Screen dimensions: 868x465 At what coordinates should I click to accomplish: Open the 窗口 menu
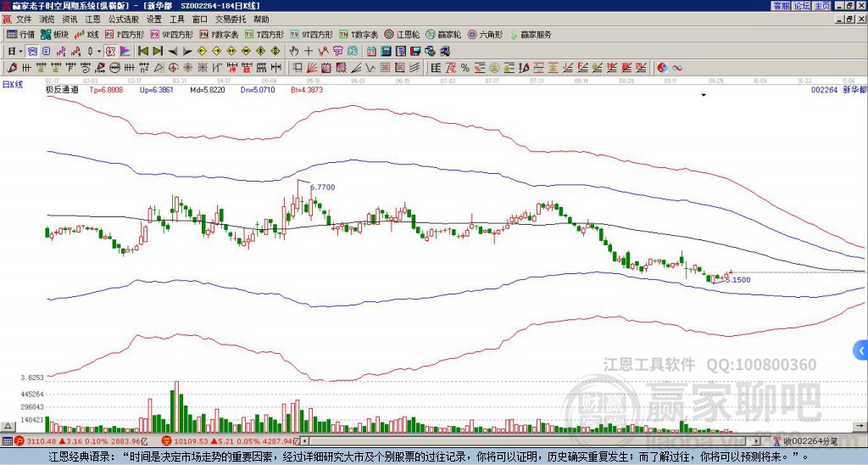[200, 20]
